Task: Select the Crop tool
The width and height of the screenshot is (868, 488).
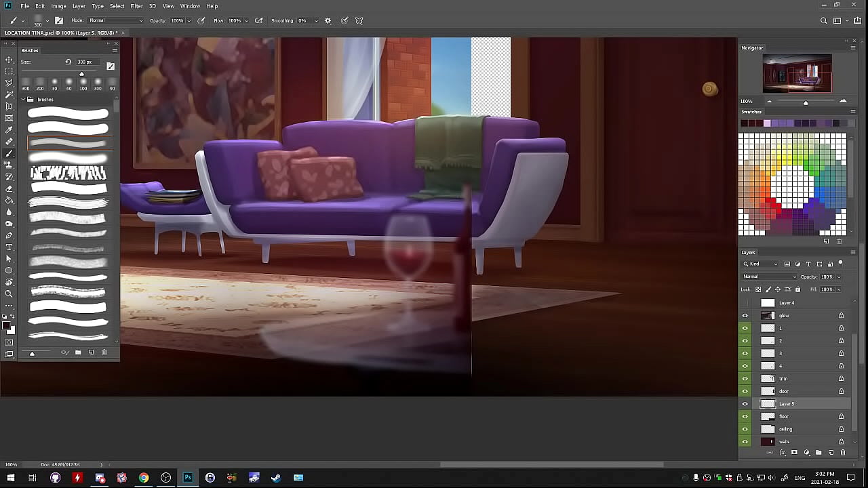Action: coord(9,106)
